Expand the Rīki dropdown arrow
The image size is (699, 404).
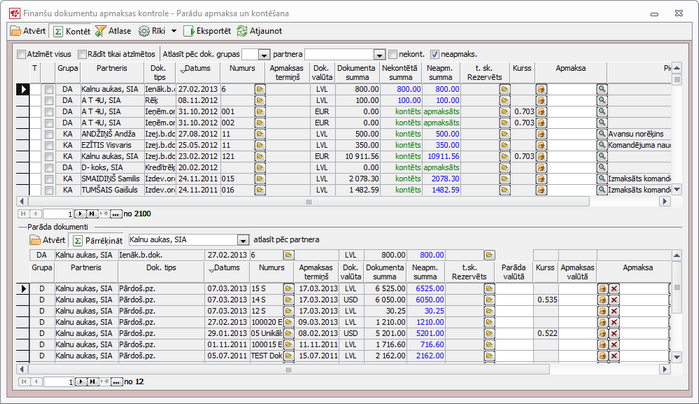(x=174, y=31)
